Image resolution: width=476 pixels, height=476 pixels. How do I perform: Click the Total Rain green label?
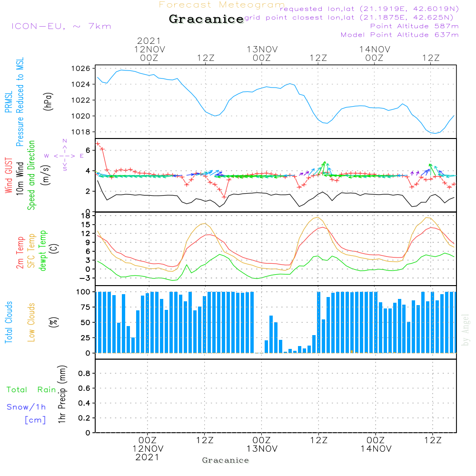(x=31, y=389)
